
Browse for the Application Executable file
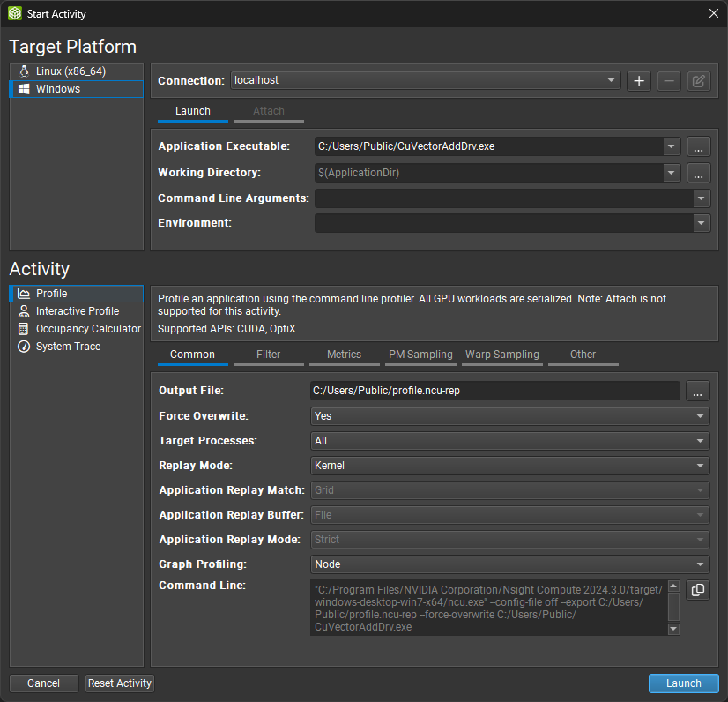(x=697, y=146)
